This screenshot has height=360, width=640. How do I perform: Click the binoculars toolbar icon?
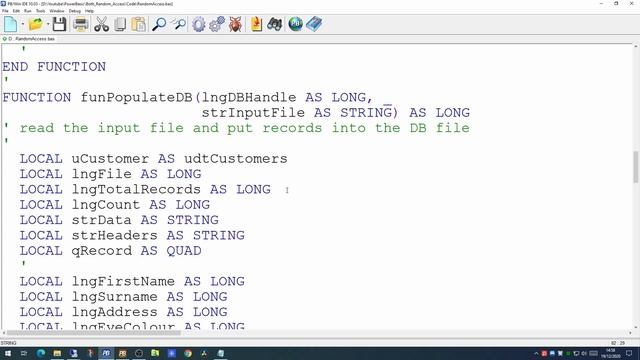(x=274, y=24)
